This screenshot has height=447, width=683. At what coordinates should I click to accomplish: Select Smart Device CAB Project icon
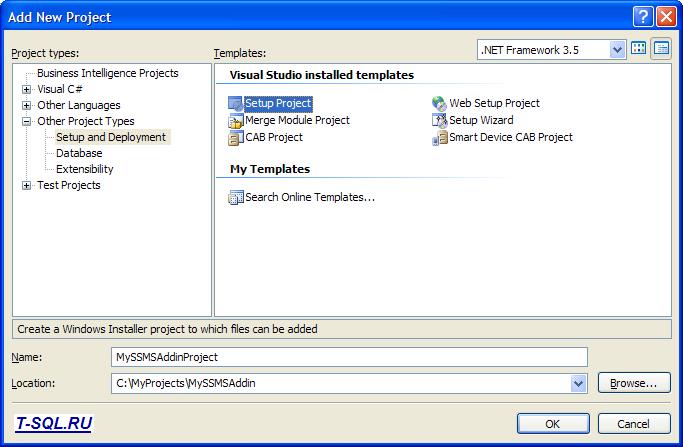click(x=439, y=138)
